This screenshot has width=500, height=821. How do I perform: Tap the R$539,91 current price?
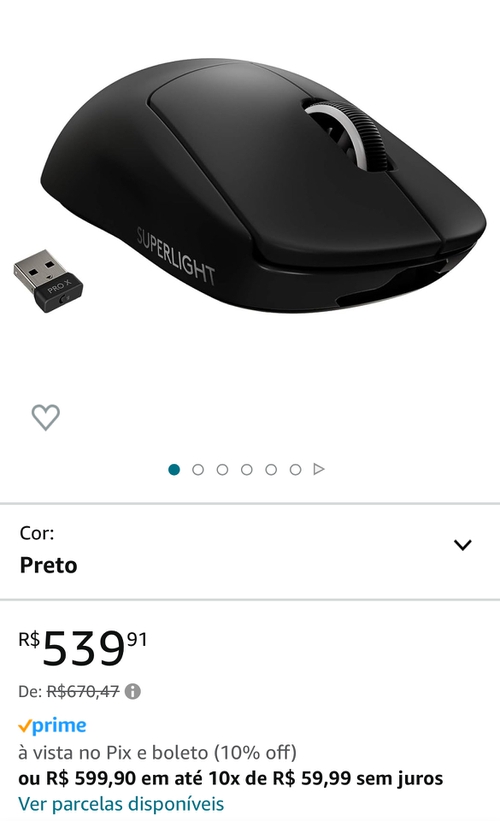83,648
